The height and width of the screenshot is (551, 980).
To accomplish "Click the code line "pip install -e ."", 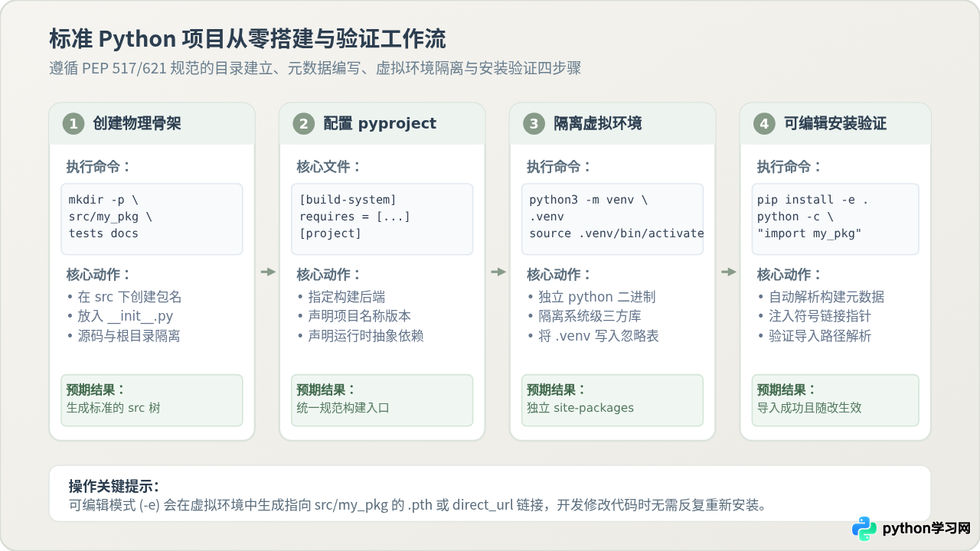I will pyautogui.click(x=813, y=201).
